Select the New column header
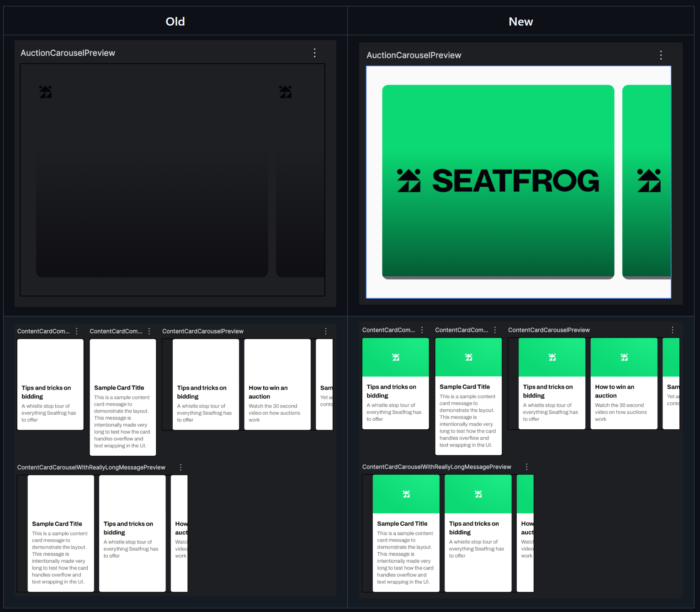Image resolution: width=700 pixels, height=612 pixels. tap(520, 21)
